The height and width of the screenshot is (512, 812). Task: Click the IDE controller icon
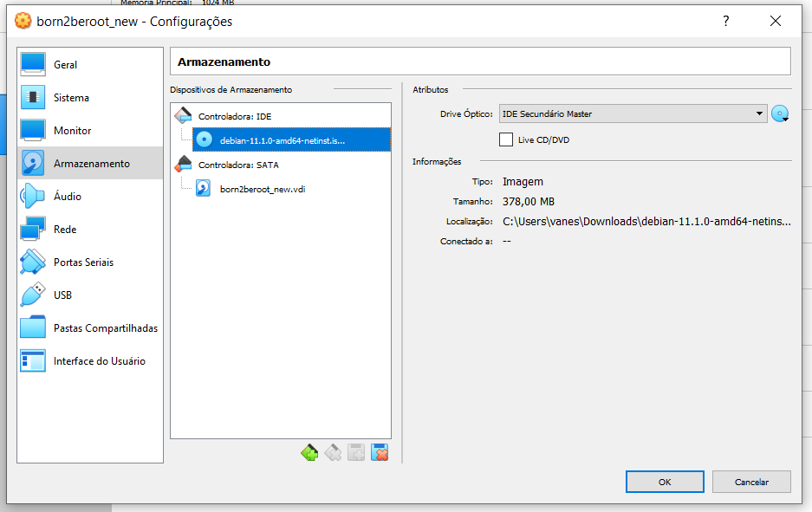(x=183, y=115)
